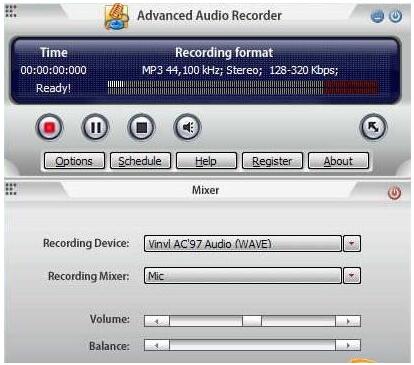Screen dimensions: 414x365
Task: Expand the Recording Mixer dropdown arrow
Action: coord(352,276)
